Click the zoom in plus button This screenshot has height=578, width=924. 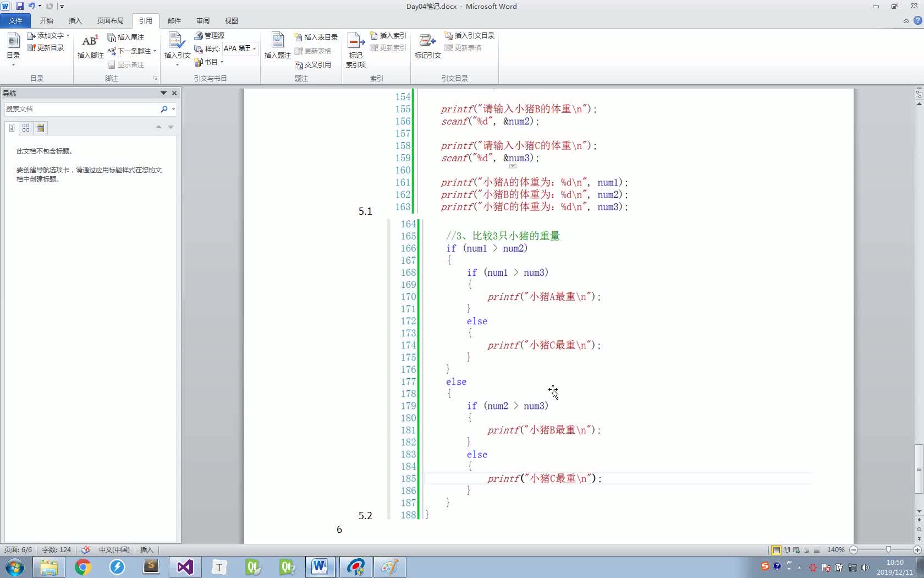pos(917,550)
